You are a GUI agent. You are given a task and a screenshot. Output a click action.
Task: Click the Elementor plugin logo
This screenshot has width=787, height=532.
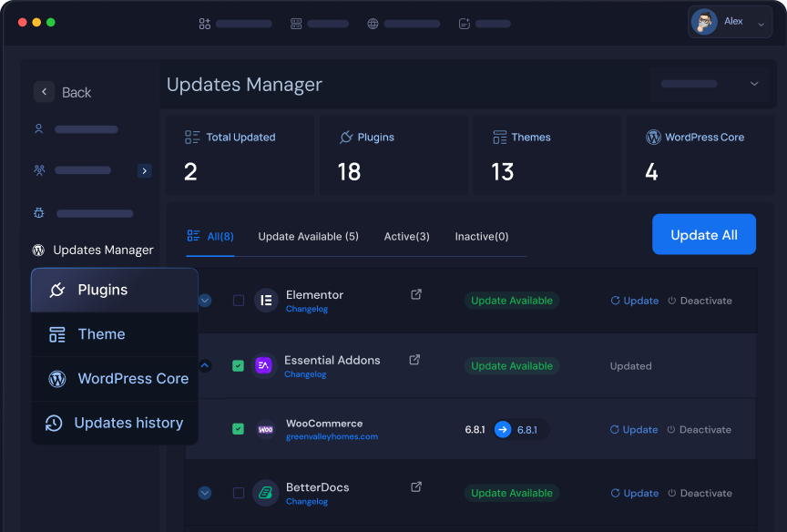(266, 300)
